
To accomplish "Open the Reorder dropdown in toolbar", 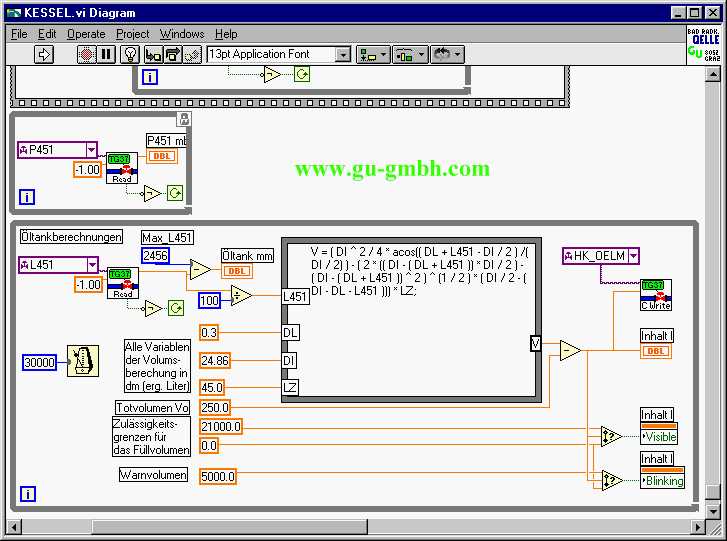I will pos(445,55).
